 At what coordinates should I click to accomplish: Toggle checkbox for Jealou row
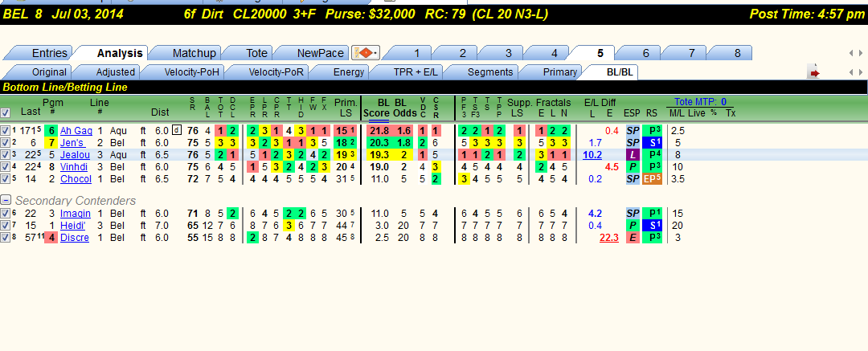[5, 155]
